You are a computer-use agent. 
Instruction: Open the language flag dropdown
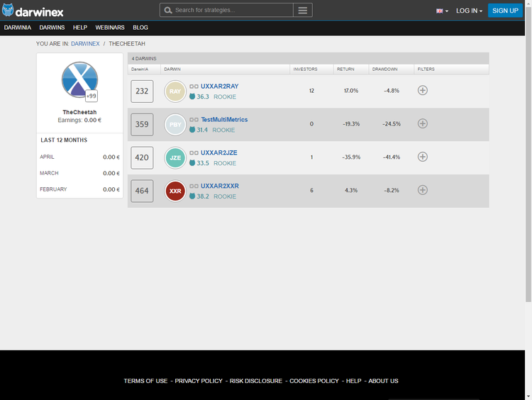[442, 11]
